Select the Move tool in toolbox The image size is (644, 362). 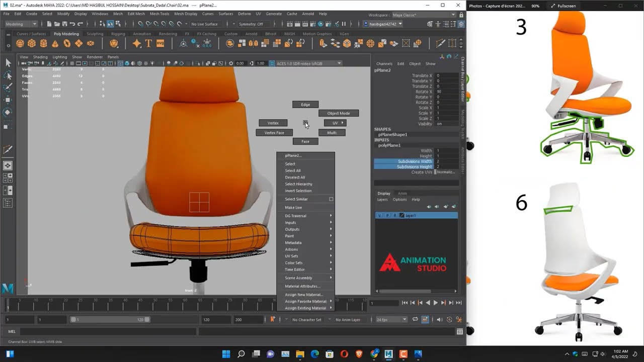(8, 100)
